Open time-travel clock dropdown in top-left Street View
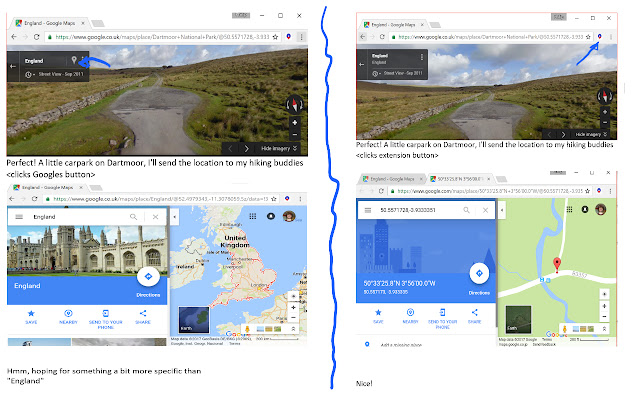The height and width of the screenshot is (400, 640). pyautogui.click(x=29, y=75)
